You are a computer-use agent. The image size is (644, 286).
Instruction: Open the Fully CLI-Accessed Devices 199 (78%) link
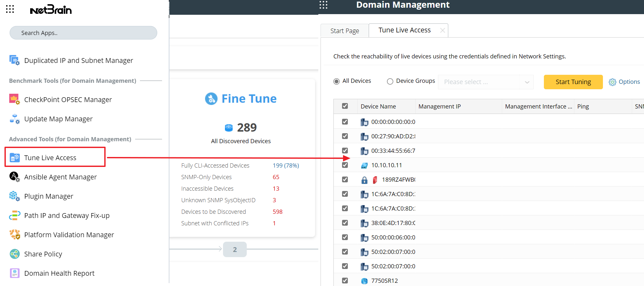pyautogui.click(x=286, y=165)
